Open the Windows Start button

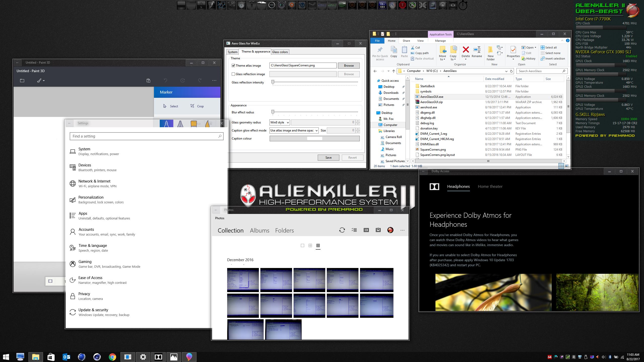(6, 357)
